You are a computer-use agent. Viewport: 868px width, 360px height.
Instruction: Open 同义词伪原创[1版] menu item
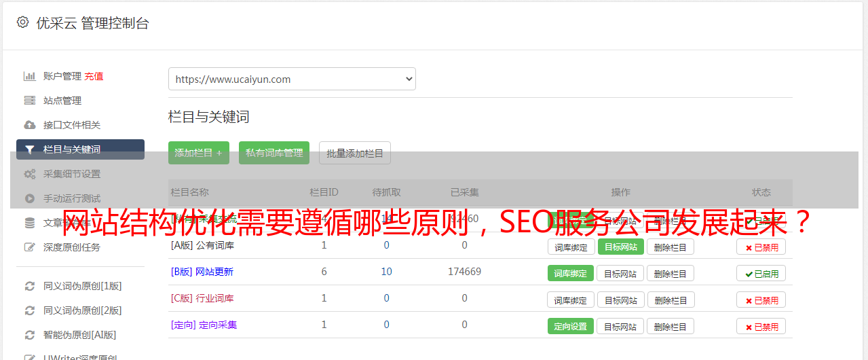83,286
